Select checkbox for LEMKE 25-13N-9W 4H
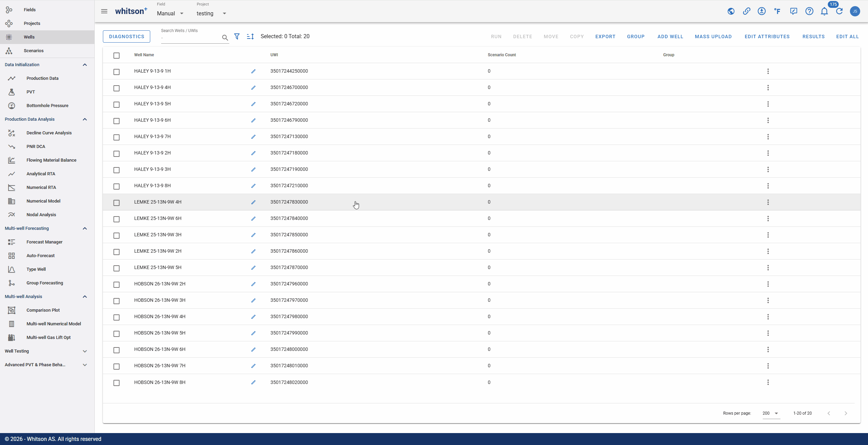This screenshot has width=868, height=445. tap(117, 203)
